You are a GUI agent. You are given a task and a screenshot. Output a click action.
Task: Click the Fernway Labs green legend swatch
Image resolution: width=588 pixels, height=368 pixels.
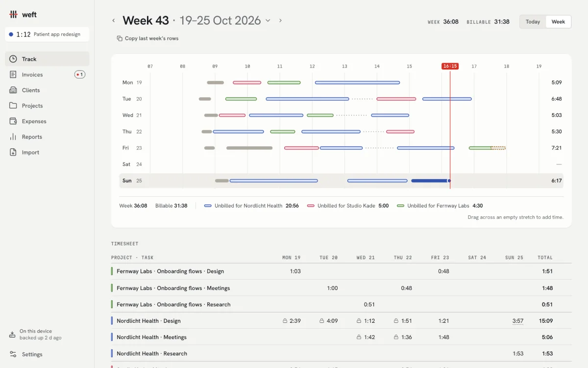401,206
